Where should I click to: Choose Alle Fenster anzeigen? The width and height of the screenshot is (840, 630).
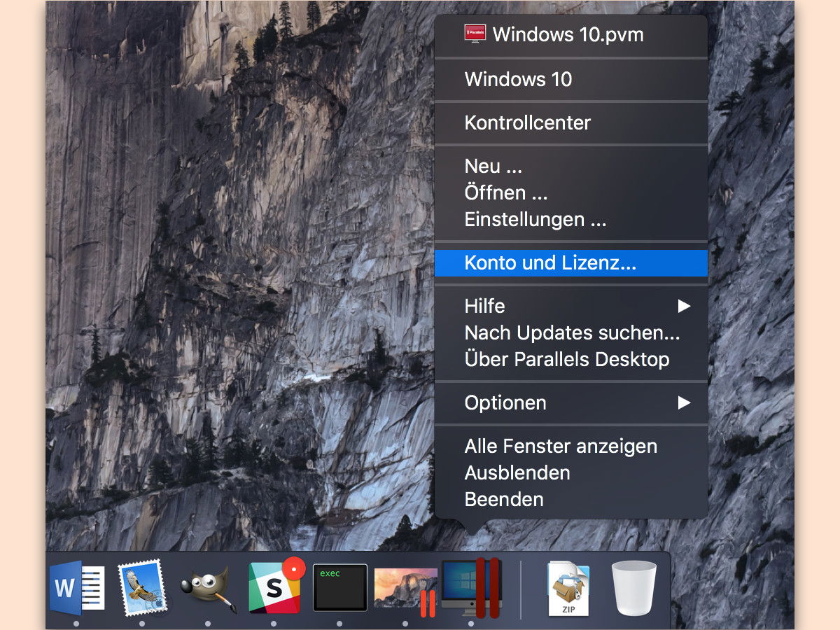[x=571, y=446]
